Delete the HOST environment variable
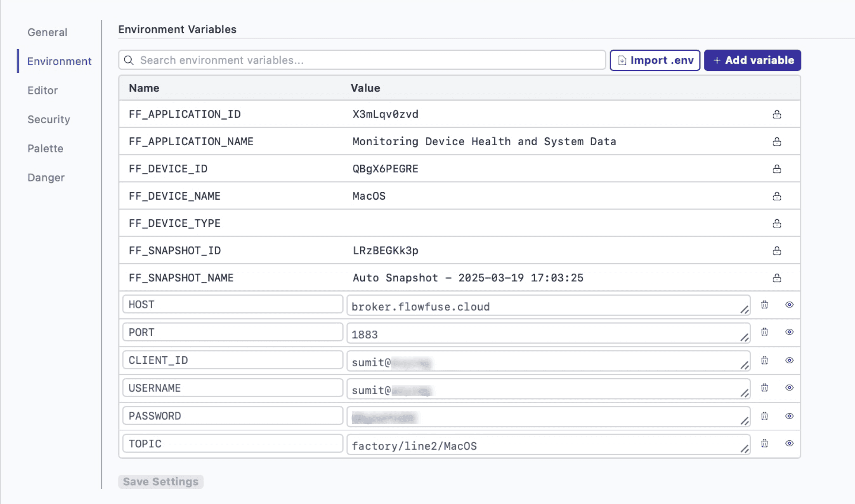 coord(765,304)
